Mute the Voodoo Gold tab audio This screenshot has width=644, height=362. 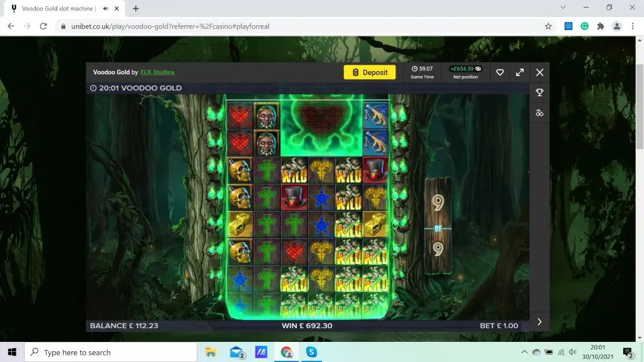(x=106, y=9)
